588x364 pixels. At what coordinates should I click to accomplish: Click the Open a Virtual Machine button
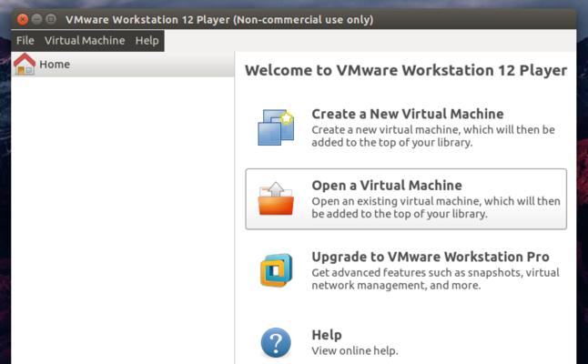click(x=406, y=199)
